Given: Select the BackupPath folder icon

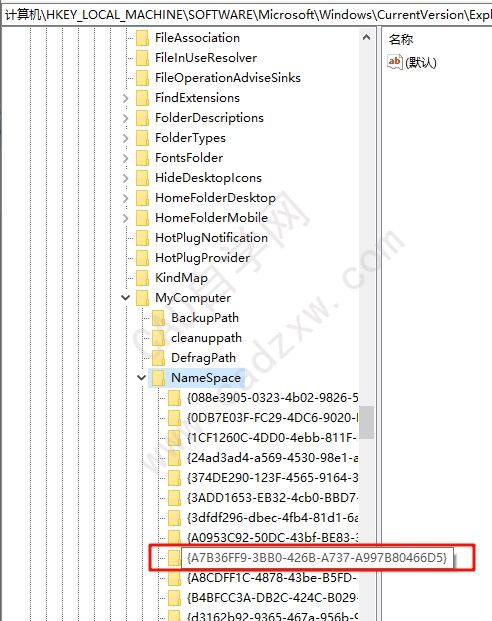Looking at the screenshot, I should [x=158, y=318].
